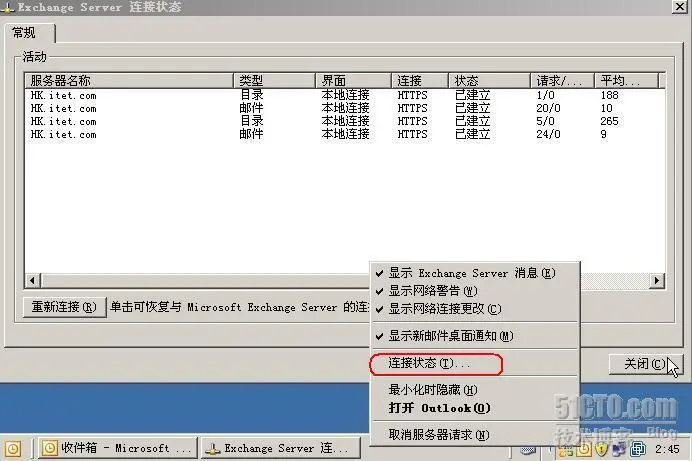Screen dimensions: 692x461
Task: Sort by the 服务器名称 column header
Action: click(x=129, y=81)
